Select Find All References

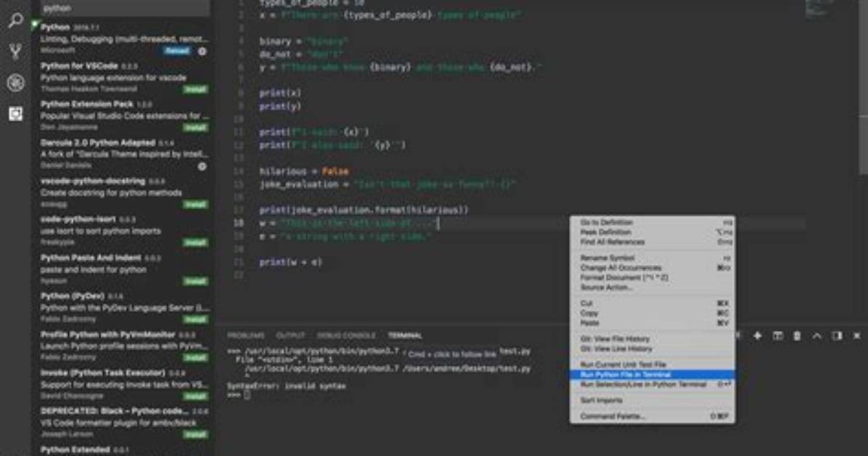point(652,242)
